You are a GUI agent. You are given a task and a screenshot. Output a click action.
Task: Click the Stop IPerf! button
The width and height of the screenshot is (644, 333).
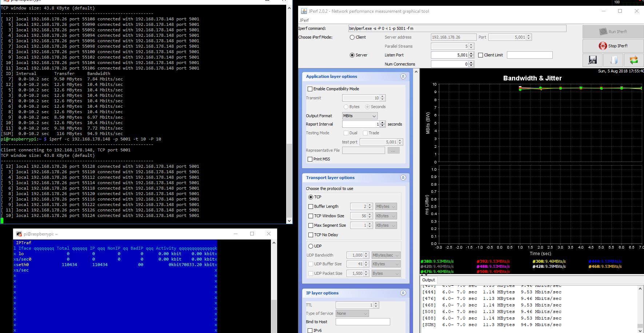pos(613,46)
